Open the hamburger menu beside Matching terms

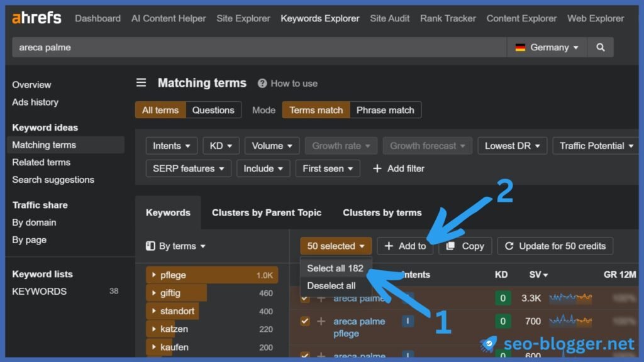(141, 83)
